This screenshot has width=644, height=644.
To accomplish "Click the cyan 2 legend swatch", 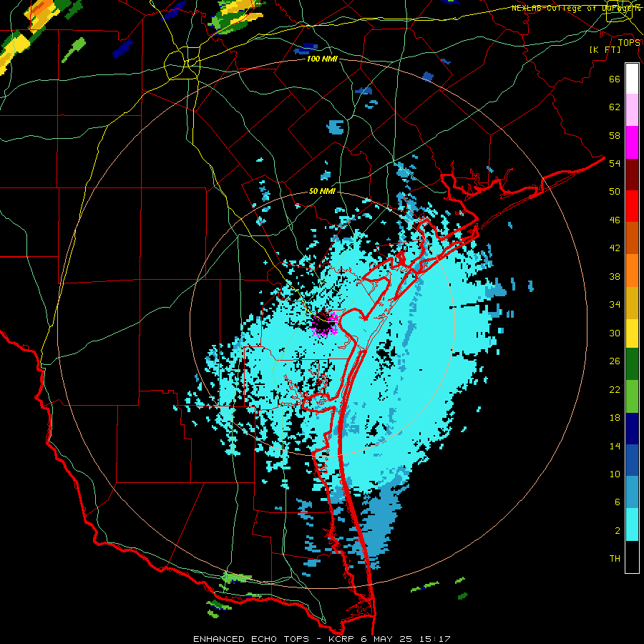I will (x=632, y=525).
